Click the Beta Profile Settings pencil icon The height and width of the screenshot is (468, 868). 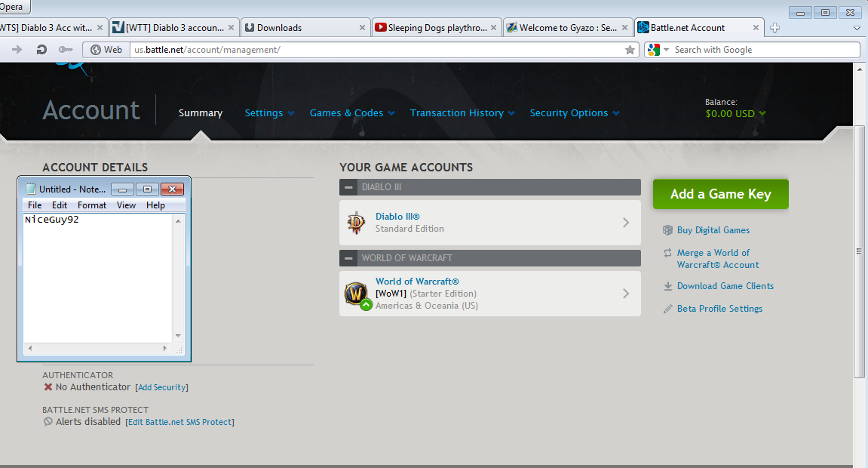tap(668, 309)
